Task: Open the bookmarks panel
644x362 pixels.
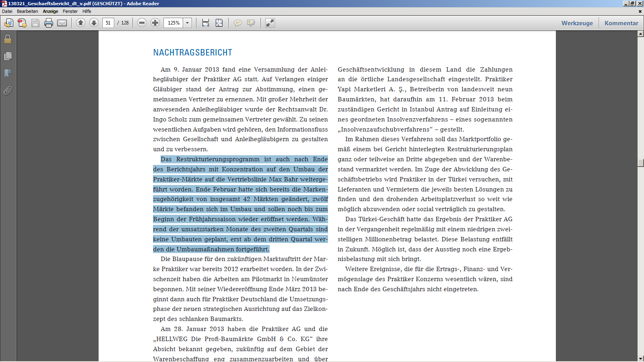Action: point(8,73)
